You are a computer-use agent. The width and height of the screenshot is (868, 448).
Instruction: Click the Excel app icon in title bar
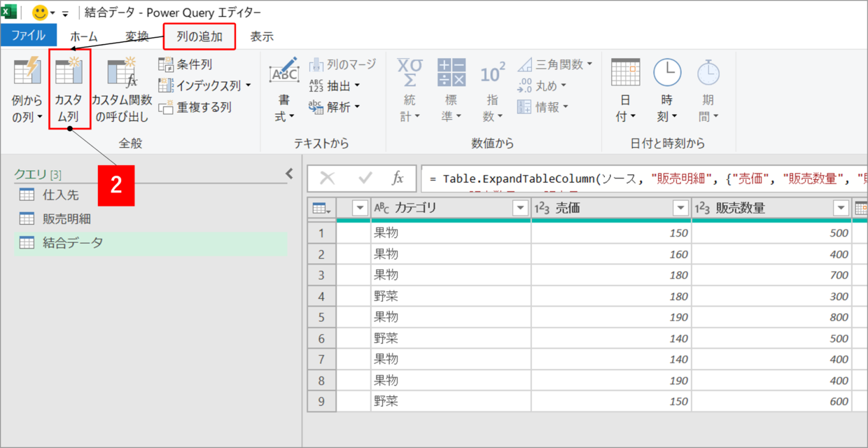pos(10,13)
